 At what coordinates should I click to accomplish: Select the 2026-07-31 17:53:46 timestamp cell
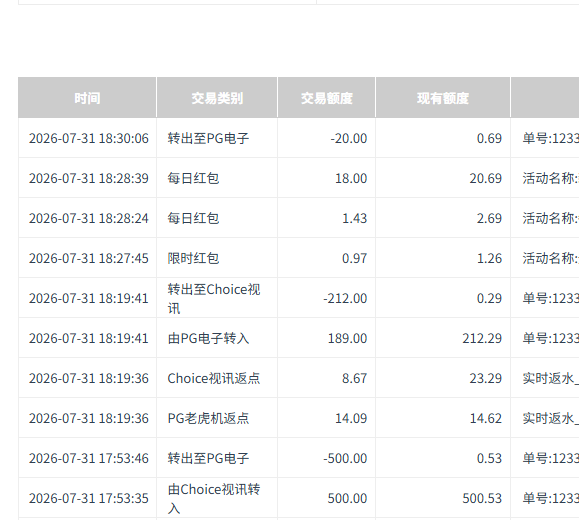coord(89,458)
